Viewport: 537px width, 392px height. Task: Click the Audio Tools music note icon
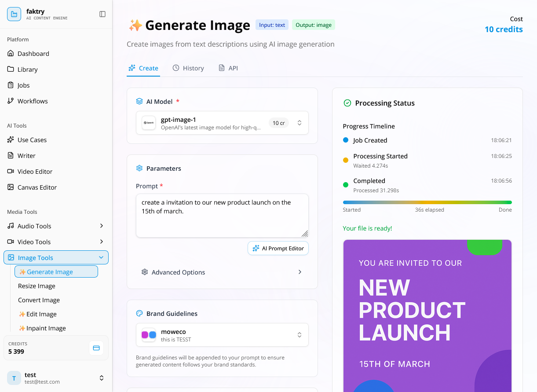(x=11, y=226)
